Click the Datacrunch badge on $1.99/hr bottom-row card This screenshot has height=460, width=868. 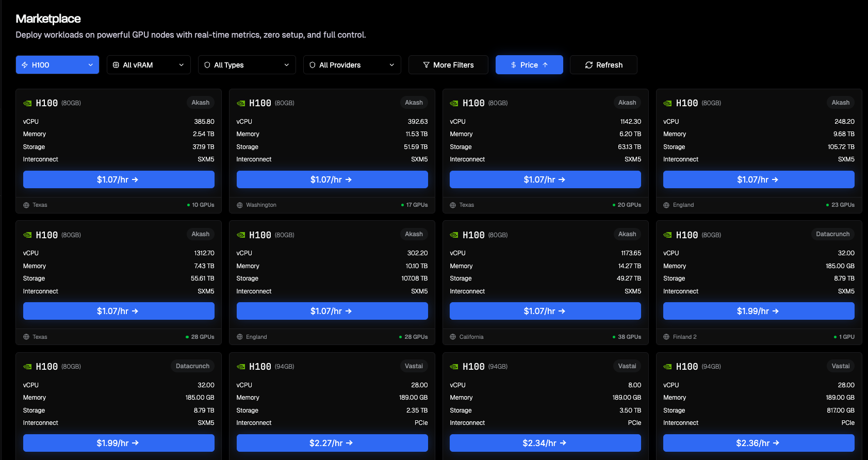pos(192,366)
